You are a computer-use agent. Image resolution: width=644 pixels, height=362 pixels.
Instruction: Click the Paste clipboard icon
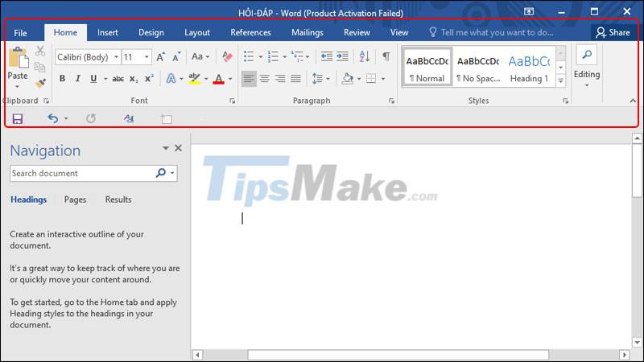click(18, 58)
